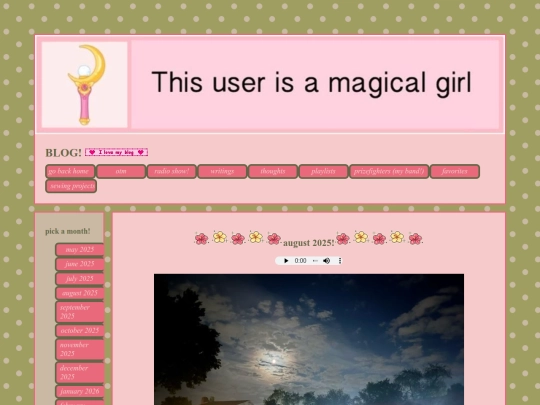The image size is (540, 405).
Task: Select 'december 2025' month
Action: click(80, 372)
